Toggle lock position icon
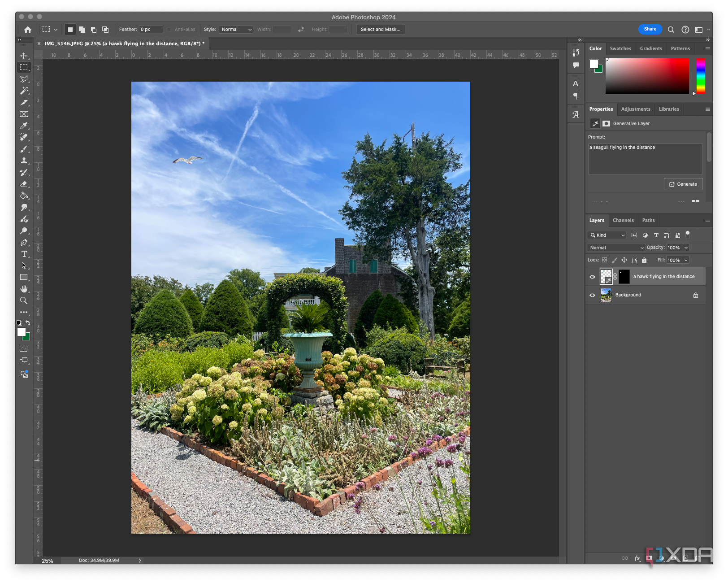728x583 pixels. pyautogui.click(x=624, y=260)
